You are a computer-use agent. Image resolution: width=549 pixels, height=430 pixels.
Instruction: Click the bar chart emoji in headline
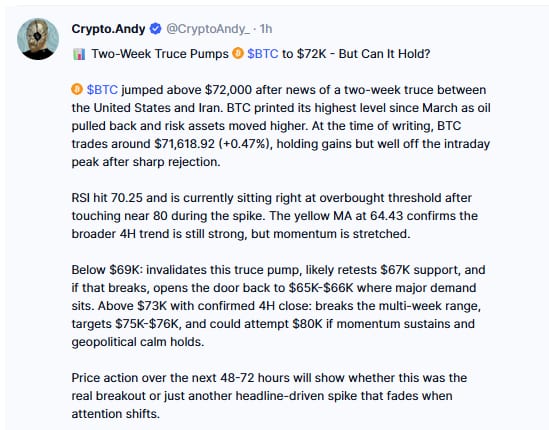(79, 54)
